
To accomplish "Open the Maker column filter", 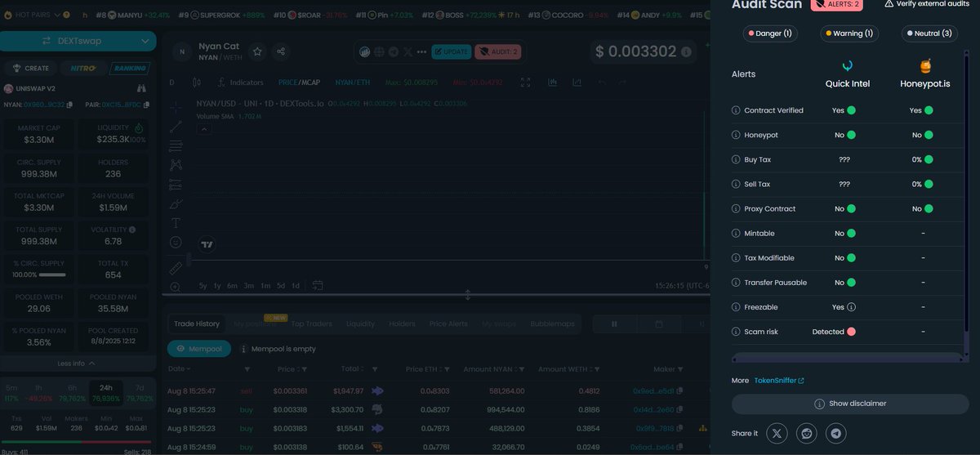I will (x=682, y=369).
